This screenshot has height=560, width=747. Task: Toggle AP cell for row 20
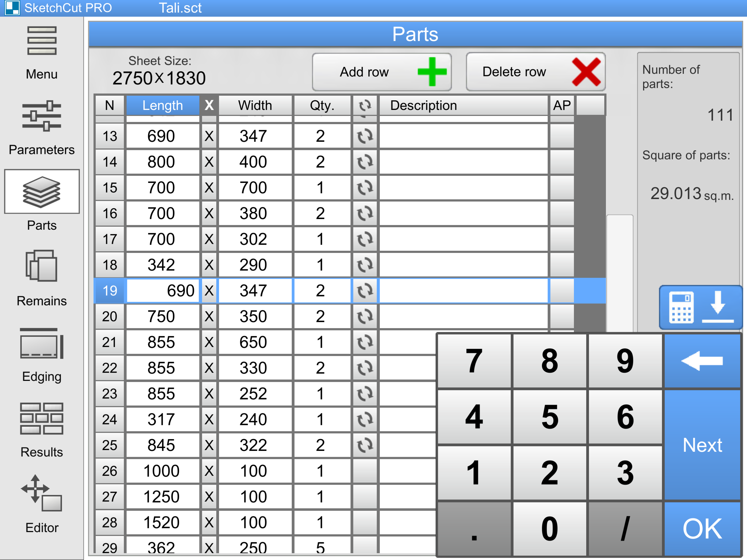pyautogui.click(x=562, y=316)
